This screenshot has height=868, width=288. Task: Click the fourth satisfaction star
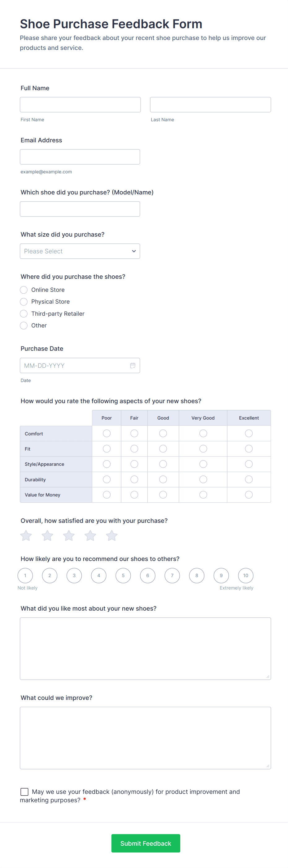(90, 536)
